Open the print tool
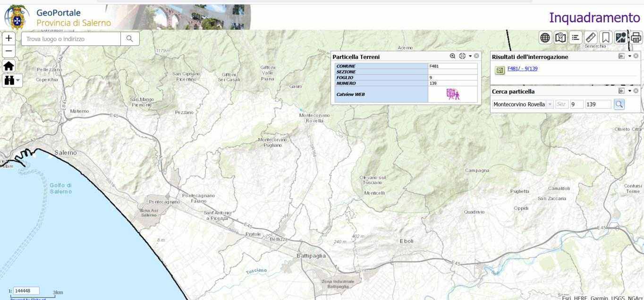The image size is (644, 300). pos(636,38)
